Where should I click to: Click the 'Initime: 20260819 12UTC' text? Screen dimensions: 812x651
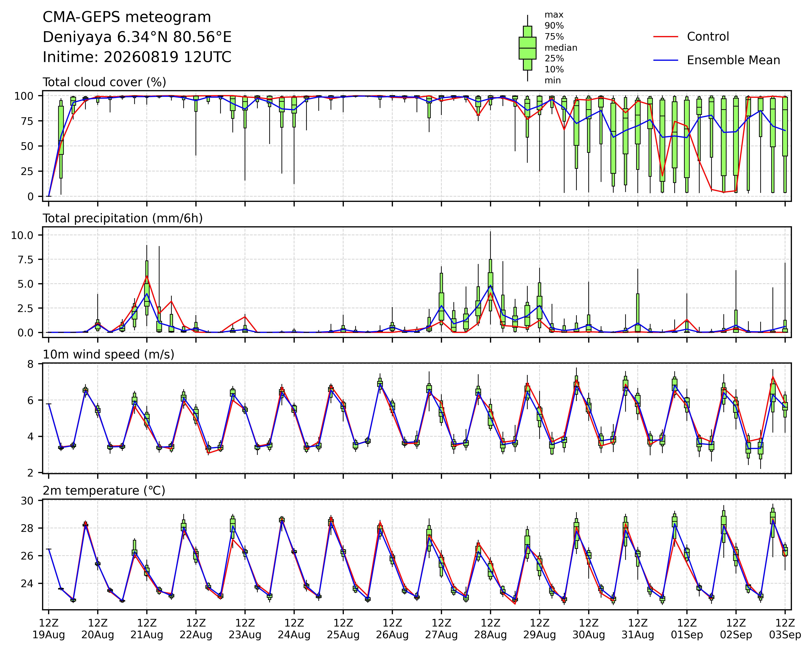(137, 57)
